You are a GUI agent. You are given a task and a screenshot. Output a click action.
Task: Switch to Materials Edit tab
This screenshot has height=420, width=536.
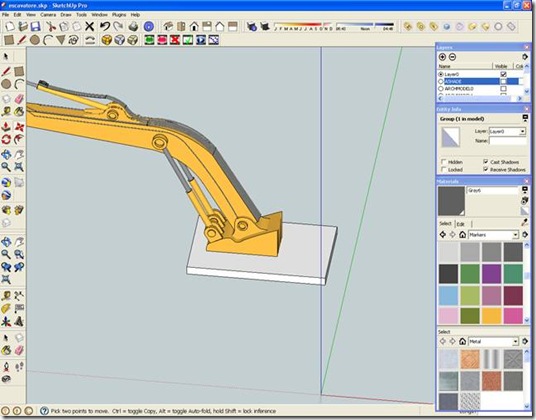(460, 224)
